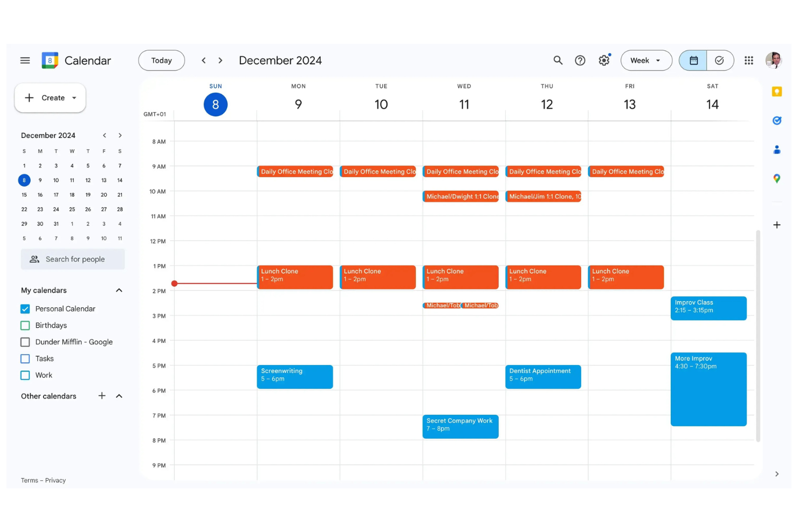Collapse the Other calendars section

(119, 396)
